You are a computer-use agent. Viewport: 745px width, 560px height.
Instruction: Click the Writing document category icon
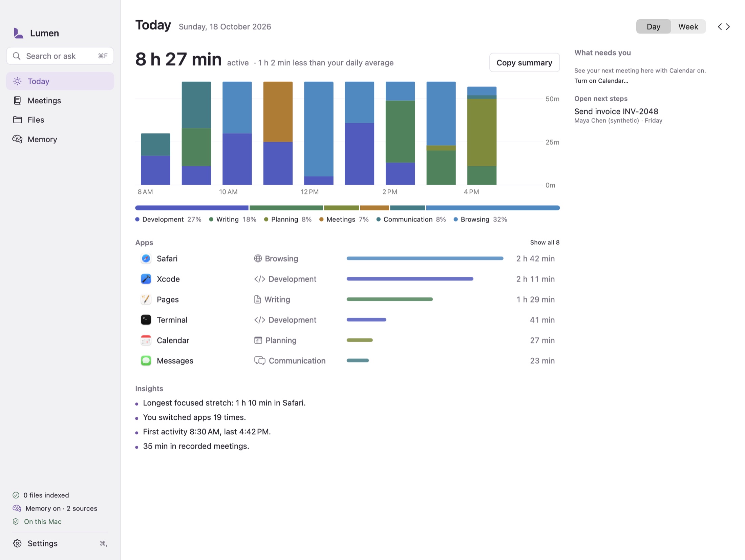point(258,299)
